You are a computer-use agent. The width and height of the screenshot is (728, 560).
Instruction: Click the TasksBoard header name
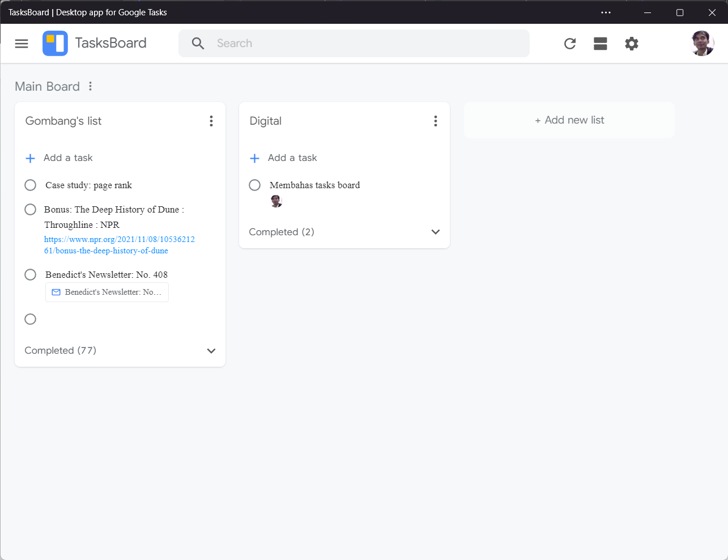pyautogui.click(x=111, y=43)
